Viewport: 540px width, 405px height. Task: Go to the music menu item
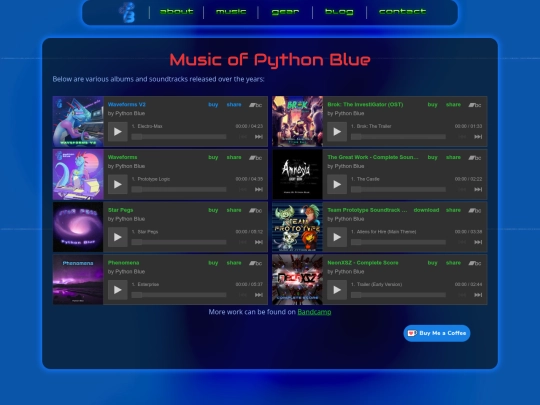pos(231,12)
